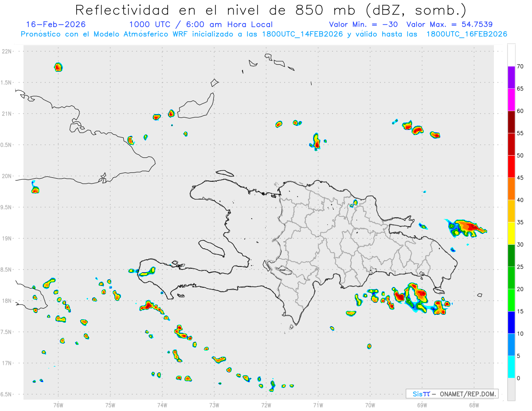532x411 pixels.
Task: Click the cyan 0–5 dBZ color swatch
Action: click(512, 367)
